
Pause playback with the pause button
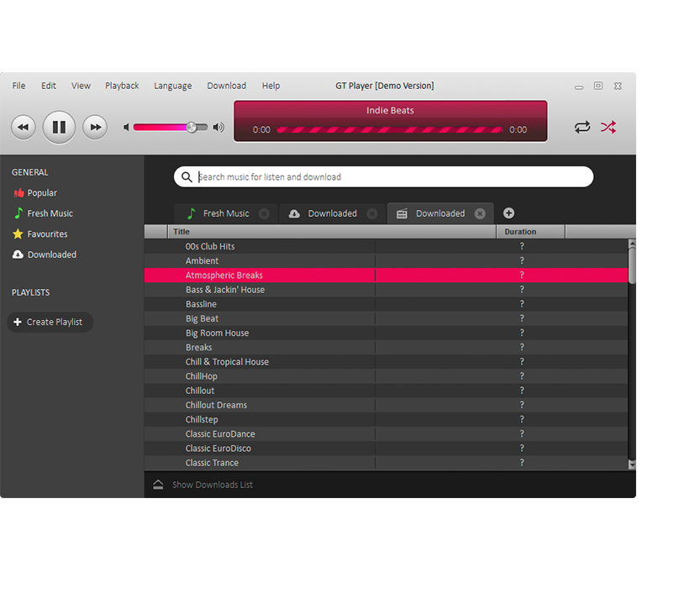(x=59, y=128)
